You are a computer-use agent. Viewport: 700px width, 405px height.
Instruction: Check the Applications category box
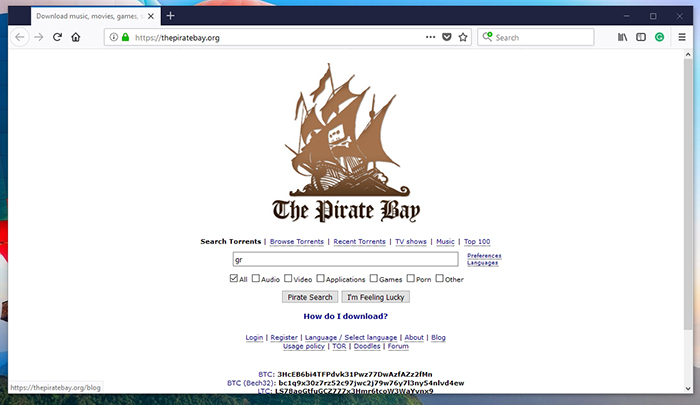pyautogui.click(x=320, y=278)
